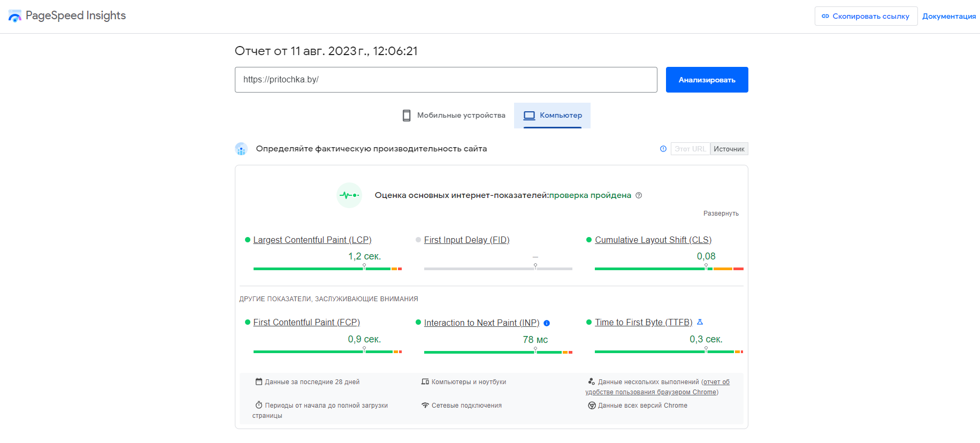This screenshot has width=980, height=443.
Task: Expand metrics with Развернуть
Action: (721, 213)
